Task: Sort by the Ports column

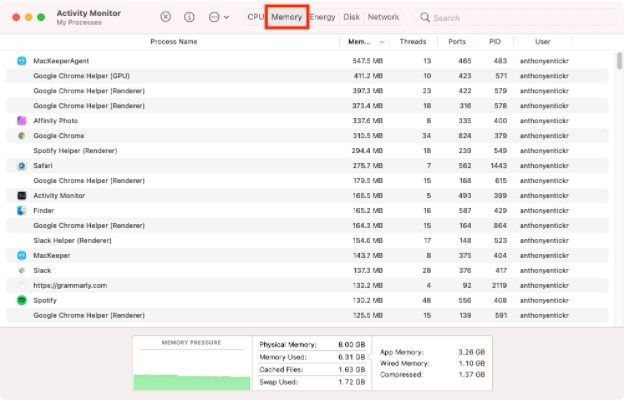Action: tap(457, 42)
